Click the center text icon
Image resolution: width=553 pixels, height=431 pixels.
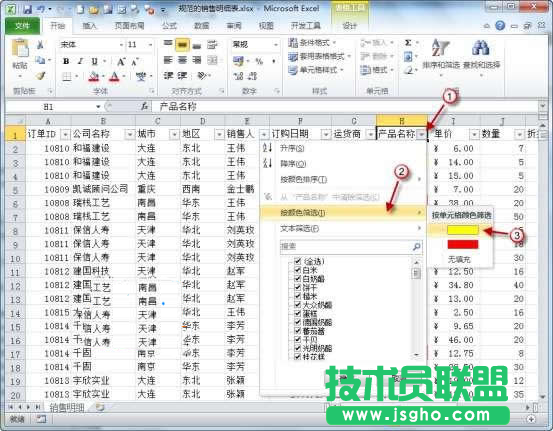click(x=182, y=61)
